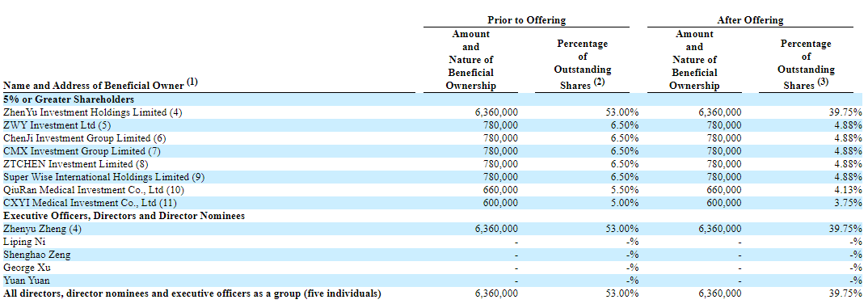Click the ZhenYu Investment Holdings Limited row name
868x308 pixels.
pyautogui.click(x=92, y=112)
